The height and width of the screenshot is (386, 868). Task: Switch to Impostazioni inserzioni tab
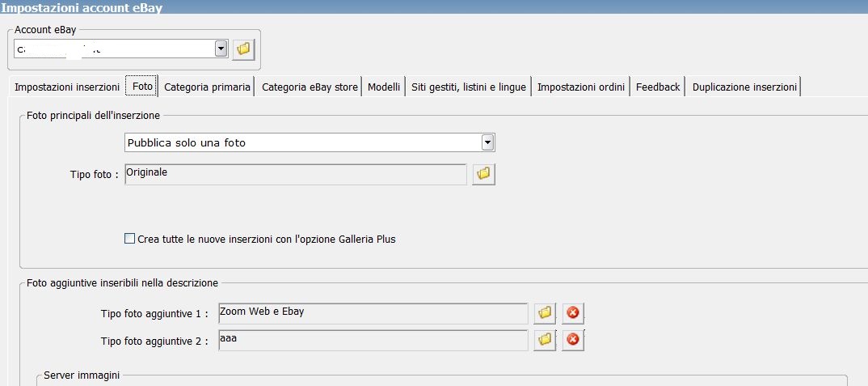[x=67, y=87]
